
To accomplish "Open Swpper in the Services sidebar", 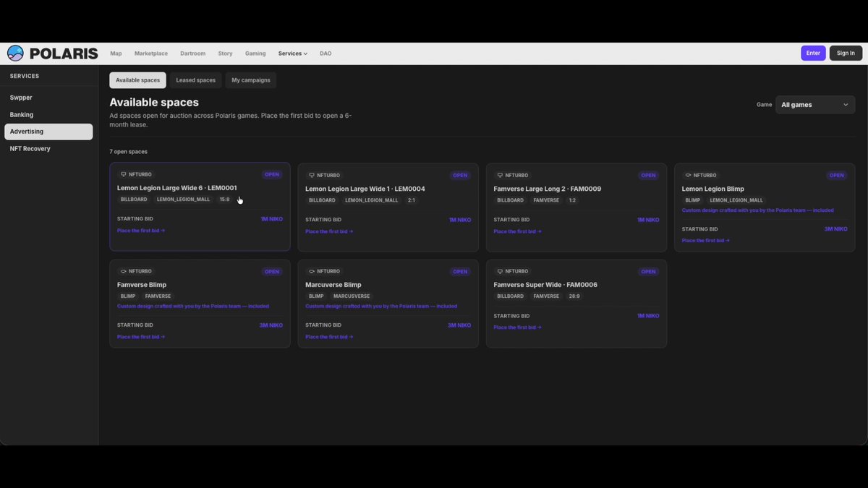I will point(48,98).
